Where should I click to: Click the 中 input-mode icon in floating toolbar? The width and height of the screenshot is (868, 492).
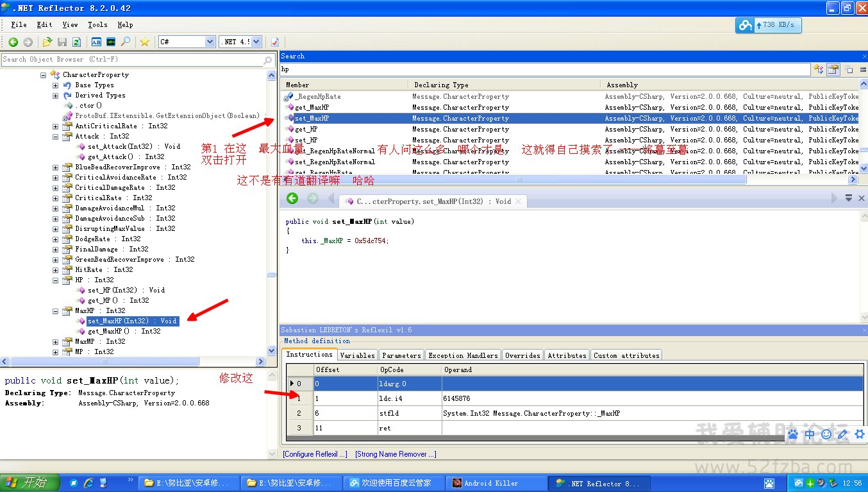(810, 434)
